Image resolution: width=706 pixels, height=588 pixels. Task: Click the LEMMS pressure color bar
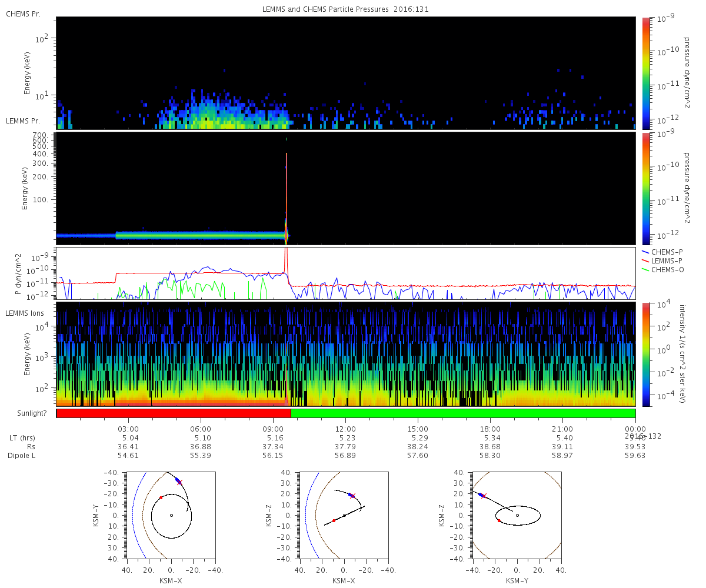click(645, 188)
